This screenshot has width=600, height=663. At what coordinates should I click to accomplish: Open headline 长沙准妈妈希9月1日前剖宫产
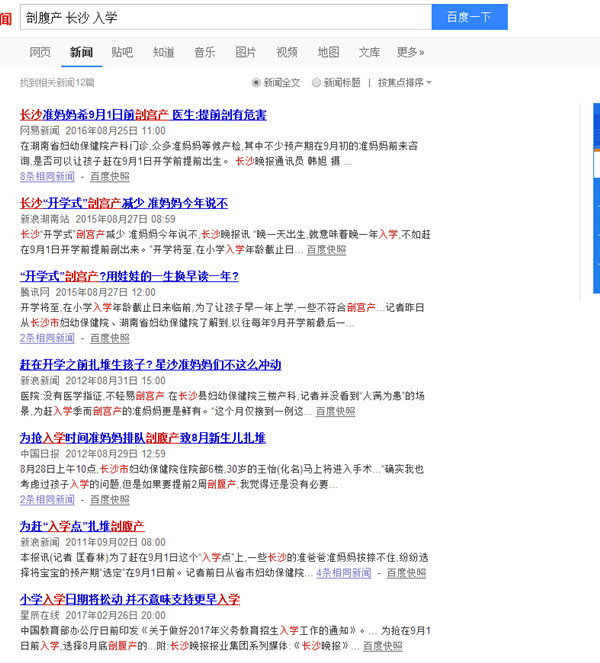[x=143, y=115]
